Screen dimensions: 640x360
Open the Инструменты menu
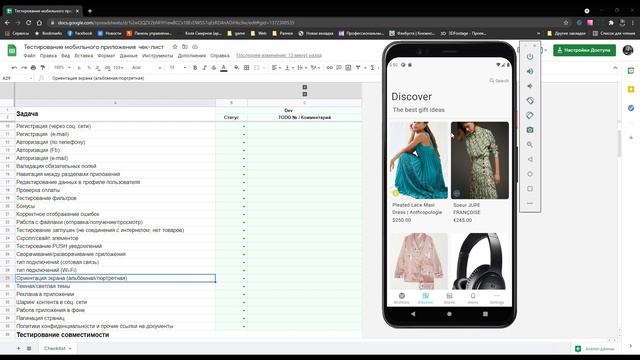[158, 56]
